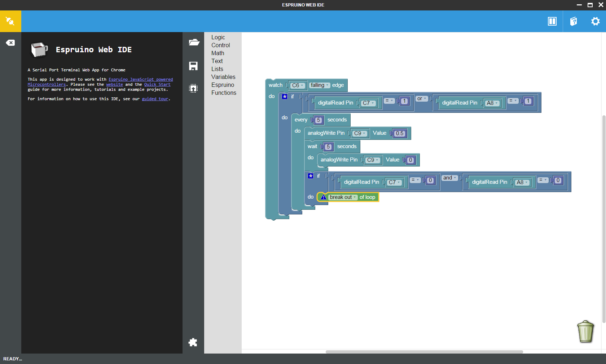Image resolution: width=606 pixels, height=364 pixels.
Task: Open the 'and' operator dropdown
Action: pyautogui.click(x=449, y=178)
